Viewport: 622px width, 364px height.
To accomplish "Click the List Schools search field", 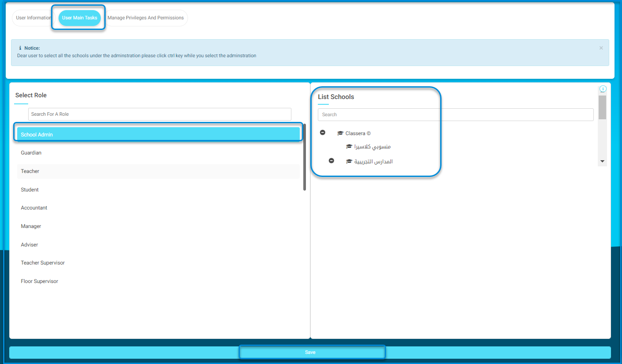I will point(456,114).
